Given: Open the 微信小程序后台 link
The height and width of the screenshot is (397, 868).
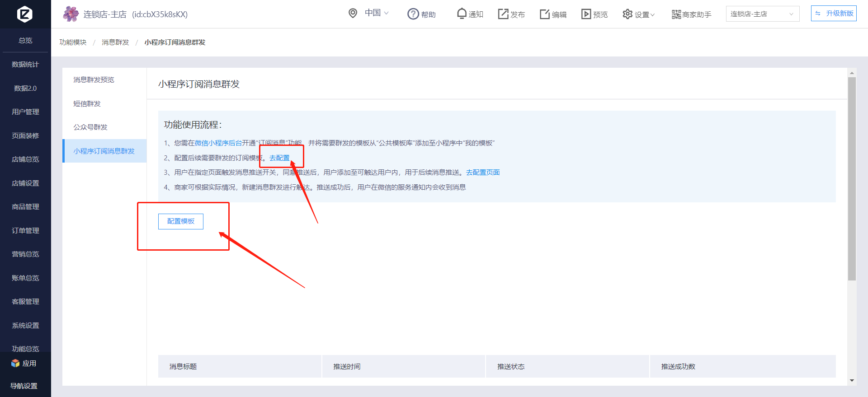Looking at the screenshot, I should [218, 143].
